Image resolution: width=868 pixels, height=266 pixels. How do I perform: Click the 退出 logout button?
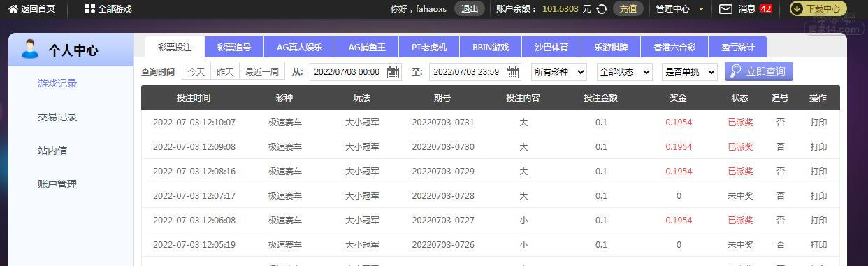(470, 9)
